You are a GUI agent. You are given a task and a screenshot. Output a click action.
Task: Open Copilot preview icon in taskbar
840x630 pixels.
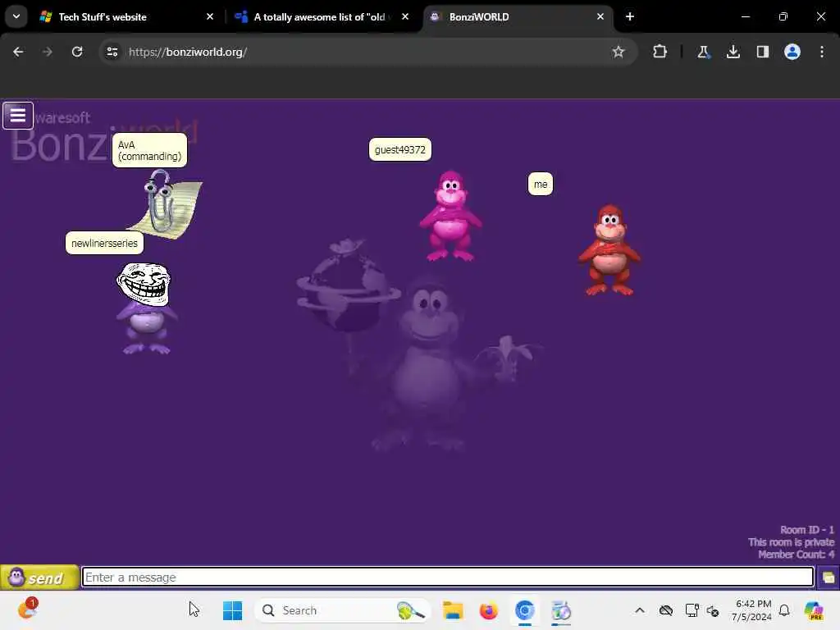point(814,610)
